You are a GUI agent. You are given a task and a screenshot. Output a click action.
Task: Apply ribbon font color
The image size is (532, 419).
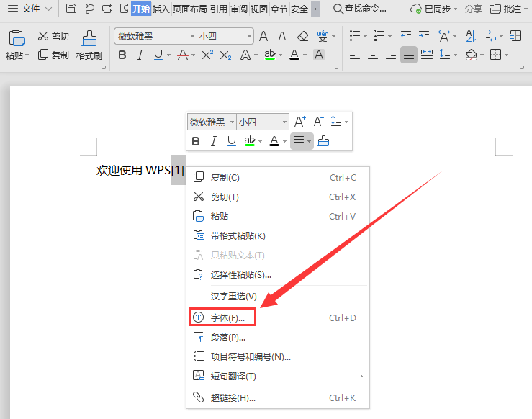click(x=294, y=55)
